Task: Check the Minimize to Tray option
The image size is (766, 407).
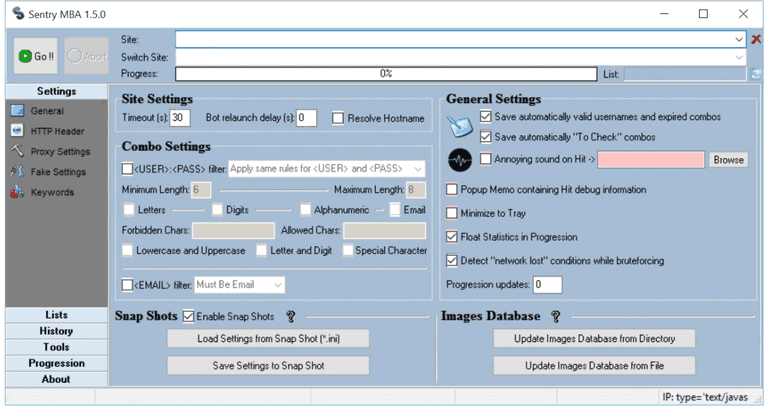Action: click(453, 213)
